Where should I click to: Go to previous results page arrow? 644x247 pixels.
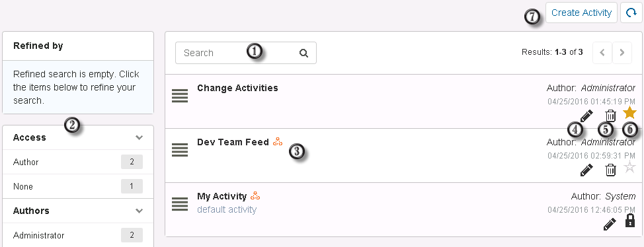pos(602,53)
